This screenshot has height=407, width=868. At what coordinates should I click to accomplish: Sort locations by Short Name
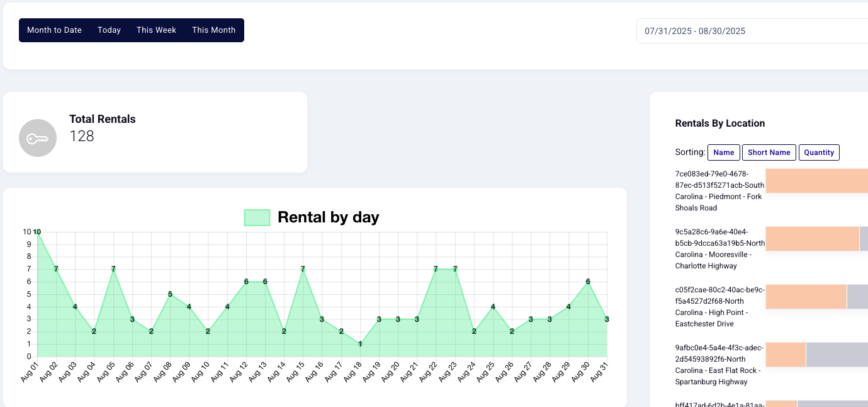click(769, 152)
